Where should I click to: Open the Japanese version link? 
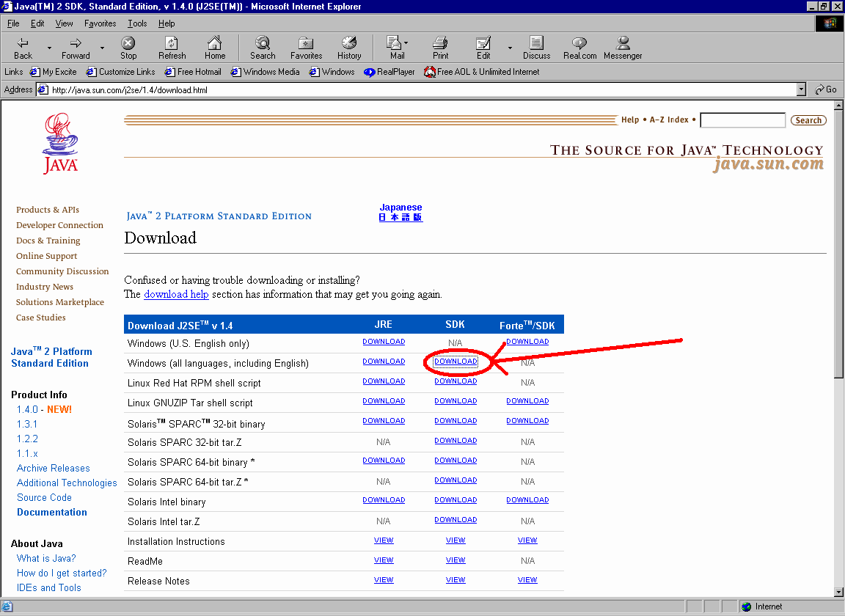click(x=400, y=213)
